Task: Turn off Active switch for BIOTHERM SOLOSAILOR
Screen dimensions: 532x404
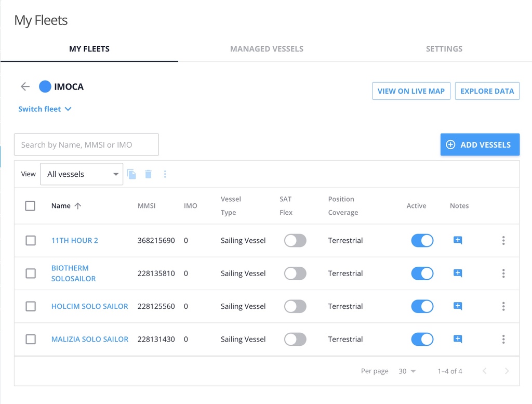Action: (422, 273)
